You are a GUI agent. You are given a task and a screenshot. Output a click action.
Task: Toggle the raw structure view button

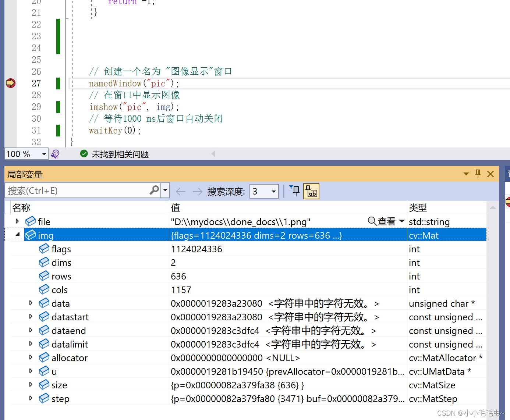point(311,191)
